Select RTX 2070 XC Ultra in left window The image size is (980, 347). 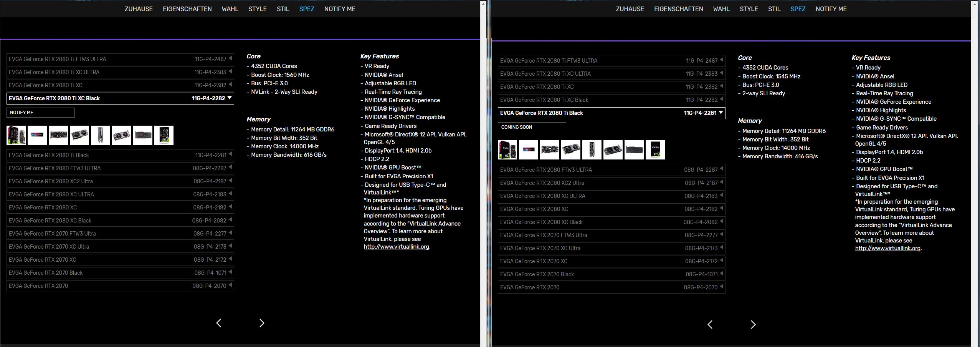coord(120,247)
